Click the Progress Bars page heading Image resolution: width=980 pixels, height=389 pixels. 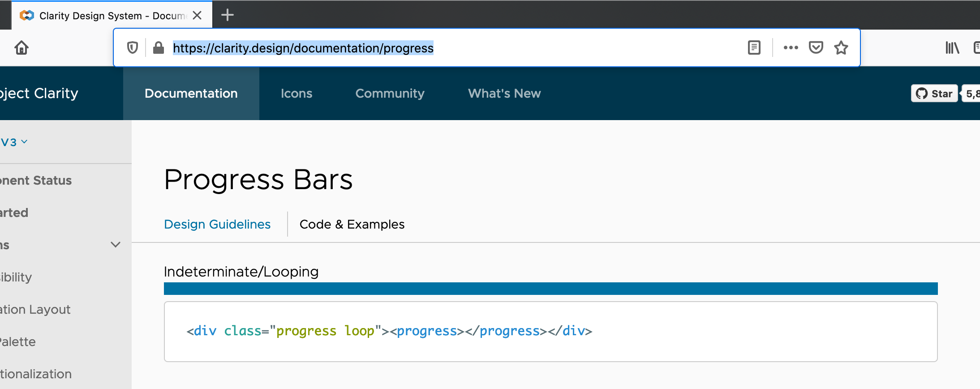point(258,180)
